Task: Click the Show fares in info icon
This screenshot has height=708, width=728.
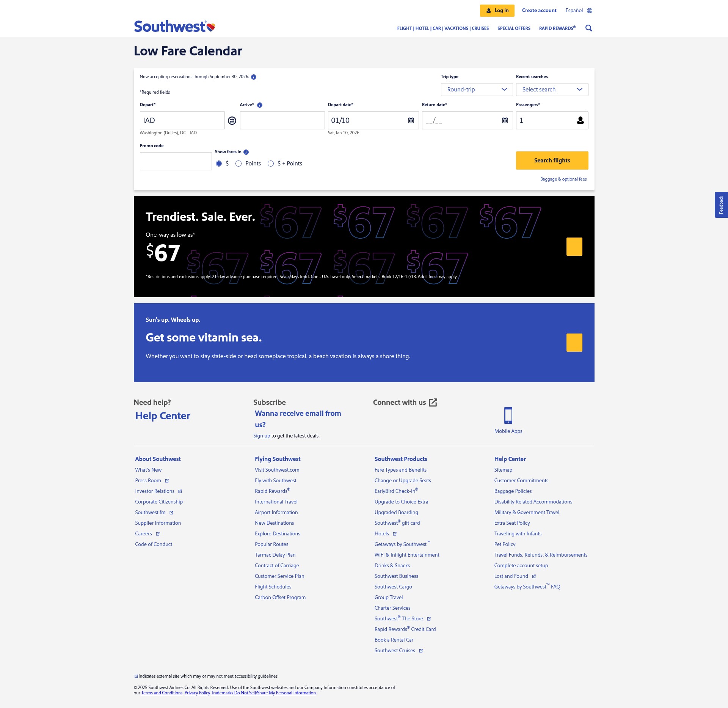Action: (246, 152)
